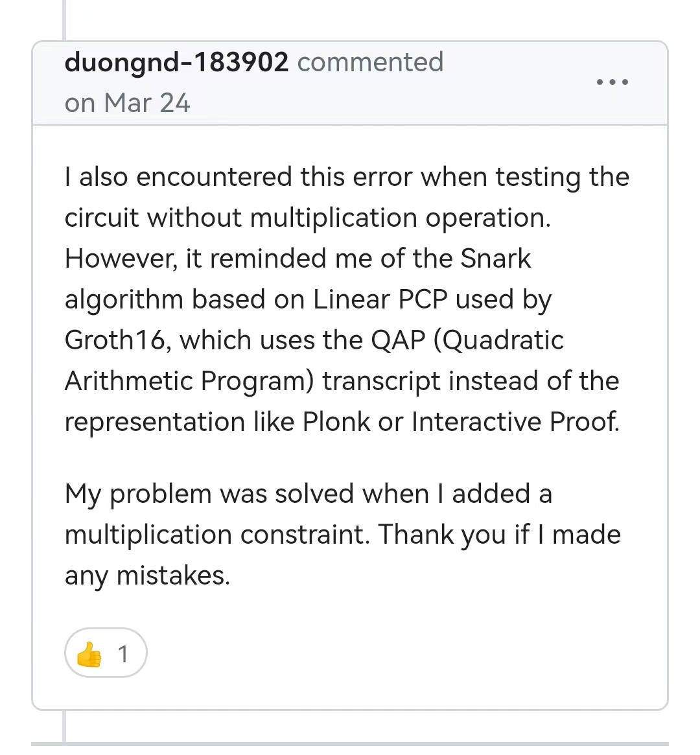Open duongnd-183902 user profile link
The image size is (700, 755).
176,62
